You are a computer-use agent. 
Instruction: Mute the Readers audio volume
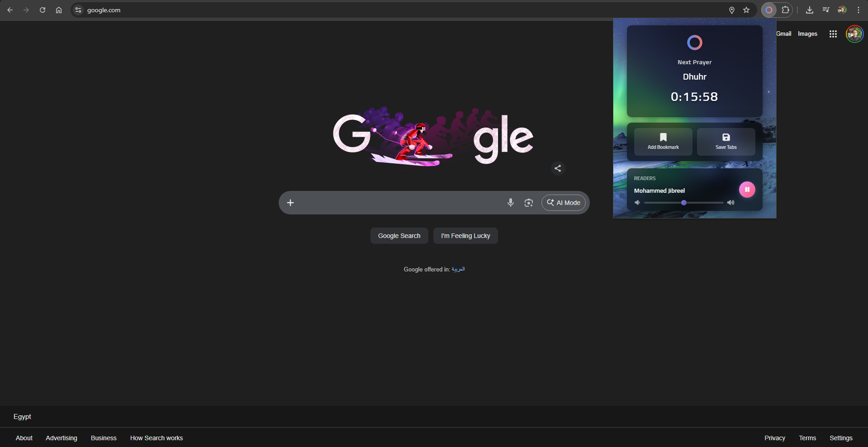[x=638, y=202]
